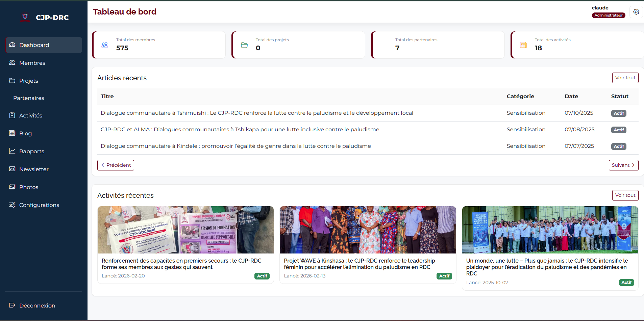Click the folder icon in Total des projets card
The height and width of the screenshot is (321, 644).
[x=244, y=45]
